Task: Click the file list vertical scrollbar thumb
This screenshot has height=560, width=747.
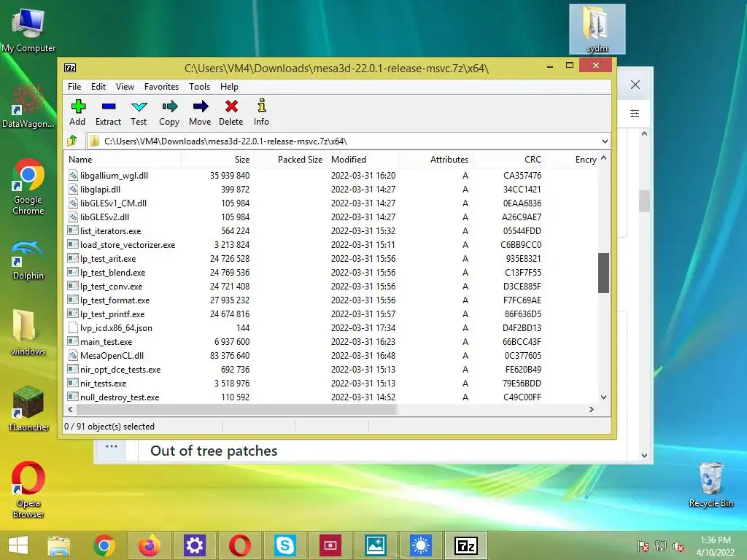Action: tap(603, 273)
